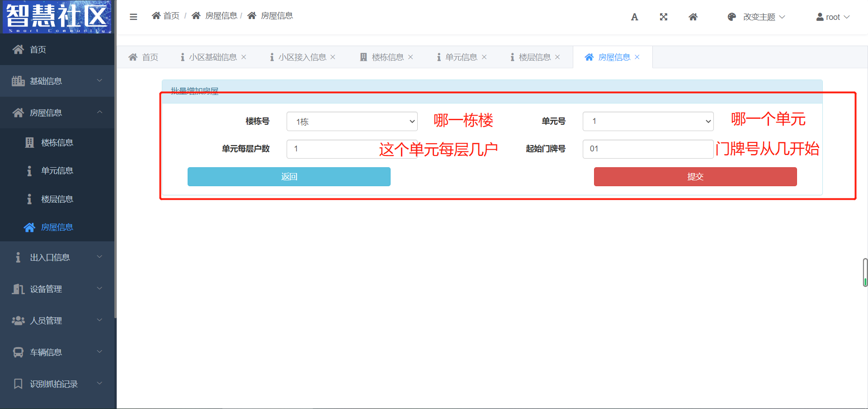This screenshot has width=868, height=409.
Task: Click the palette icon next to 改变主题
Action: pos(731,17)
